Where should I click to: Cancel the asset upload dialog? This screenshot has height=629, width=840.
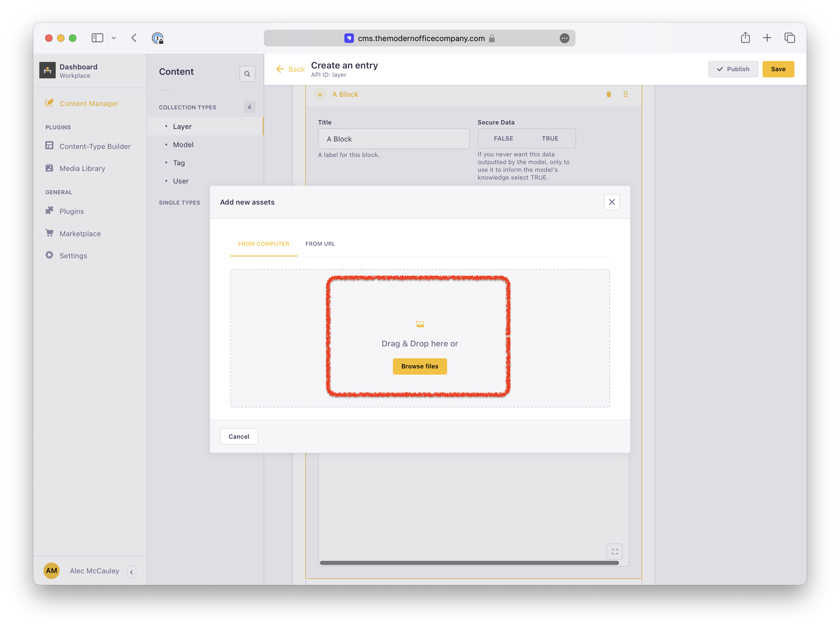pos(239,437)
